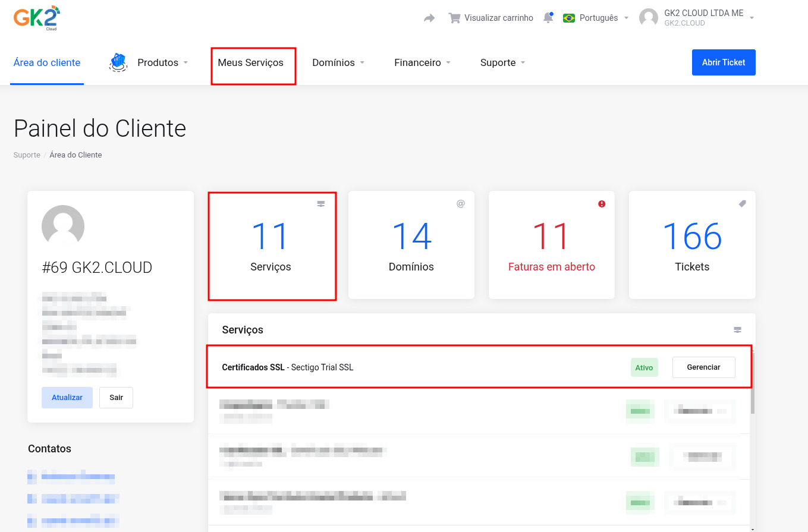The height and width of the screenshot is (532, 808).
Task: Click the Produtos shopping bag icon
Action: click(x=118, y=62)
